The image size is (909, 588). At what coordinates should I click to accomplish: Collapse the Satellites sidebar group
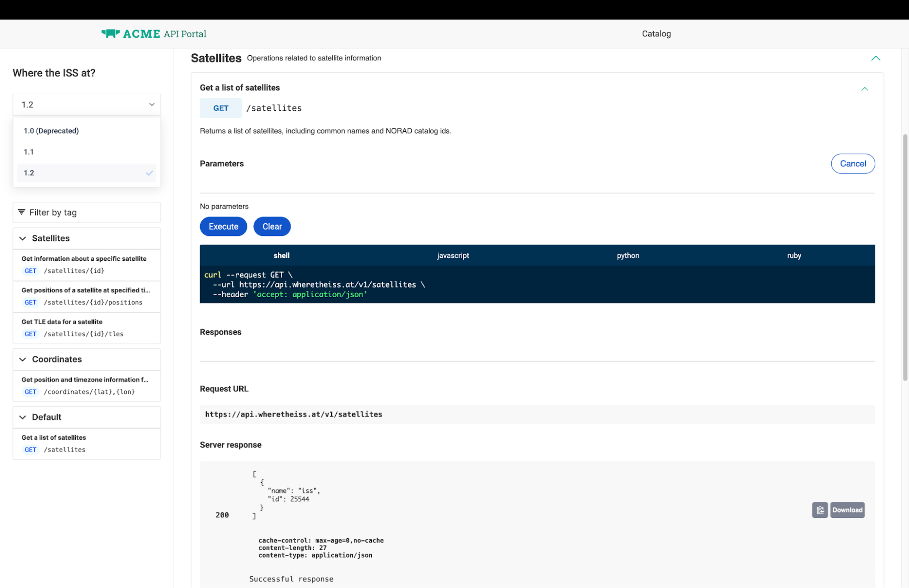coord(22,238)
